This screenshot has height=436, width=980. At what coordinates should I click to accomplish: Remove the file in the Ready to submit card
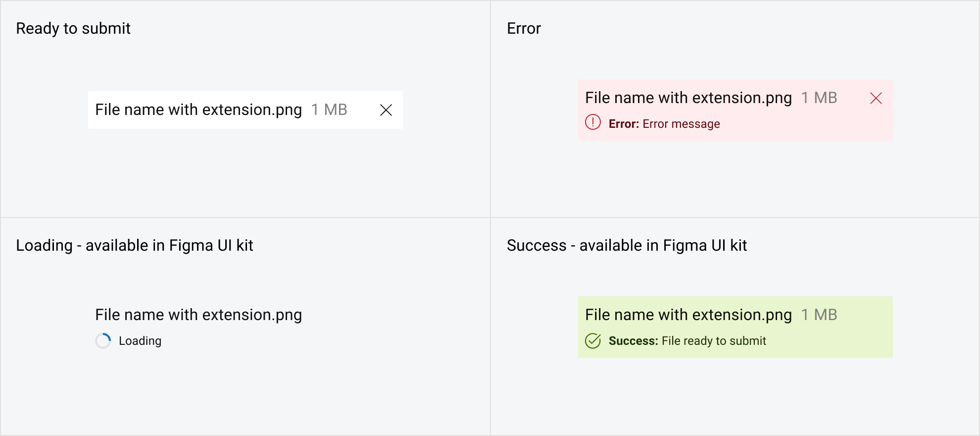(386, 110)
